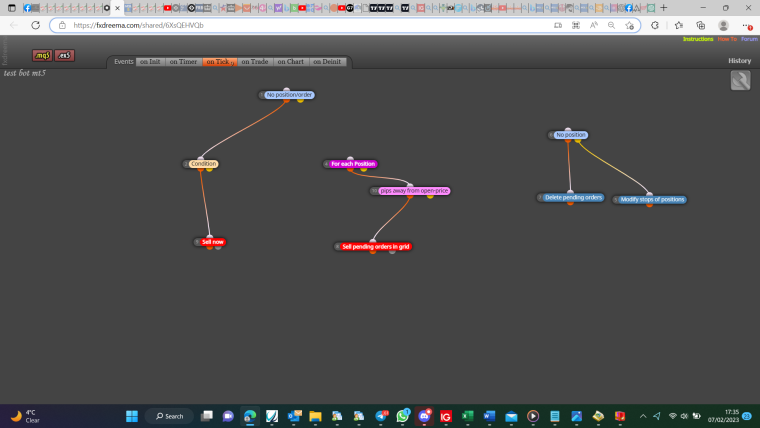This screenshot has width=760, height=428.
Task: Show hidden system tray icons chevron
Action: click(x=643, y=416)
